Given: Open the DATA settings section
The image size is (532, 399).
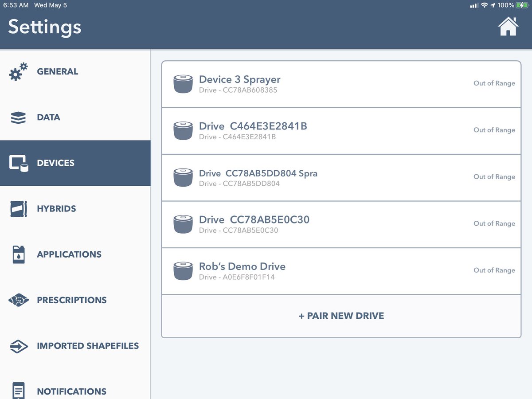Looking at the screenshot, I should (75, 117).
